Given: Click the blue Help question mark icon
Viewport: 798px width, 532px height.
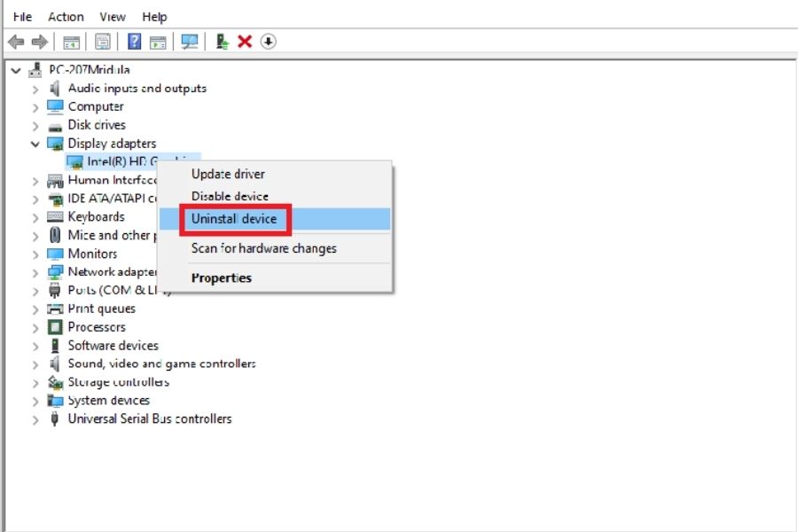Looking at the screenshot, I should tap(135, 42).
